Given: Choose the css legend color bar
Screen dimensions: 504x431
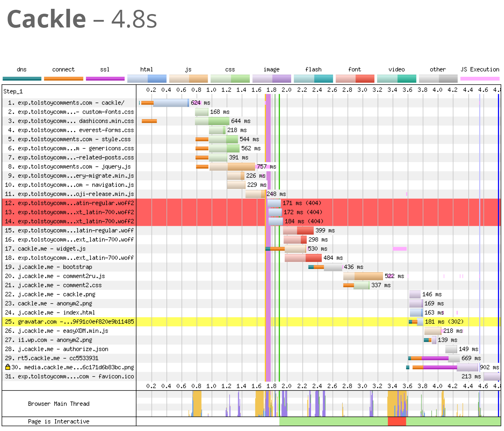Looking at the screenshot, I should pyautogui.click(x=230, y=78).
